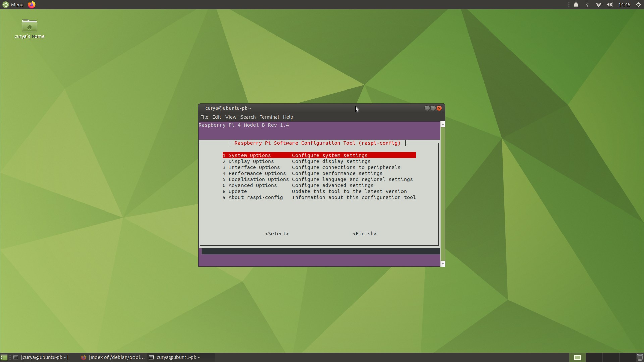Click the terminal scrollbar down arrow
Viewport: 644px width, 362px height.
pyautogui.click(x=443, y=264)
